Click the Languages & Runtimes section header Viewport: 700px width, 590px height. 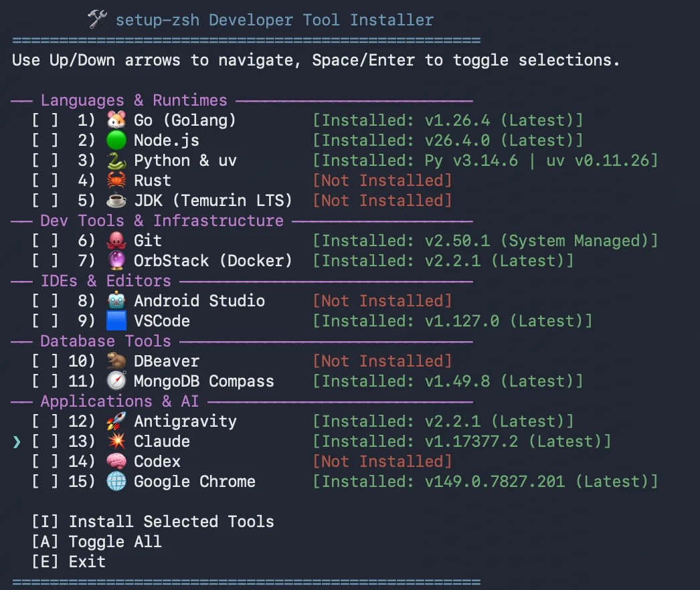(134, 100)
